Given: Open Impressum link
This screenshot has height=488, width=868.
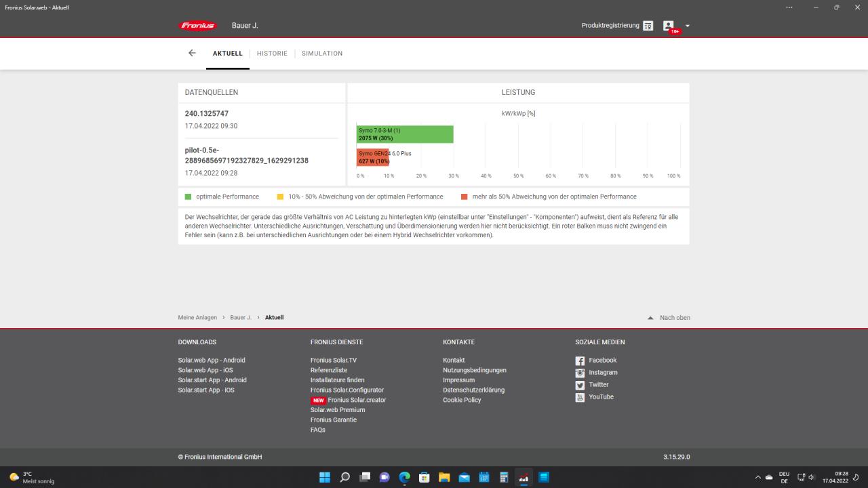Looking at the screenshot, I should 459,380.
